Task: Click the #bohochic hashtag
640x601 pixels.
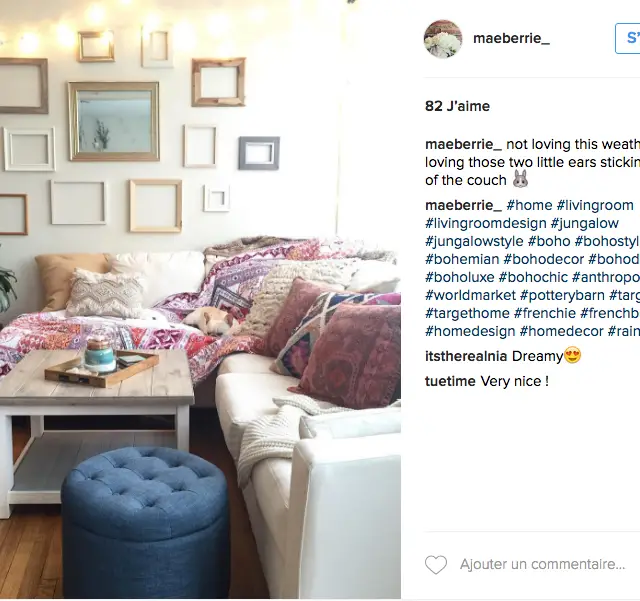Action: coord(533,277)
